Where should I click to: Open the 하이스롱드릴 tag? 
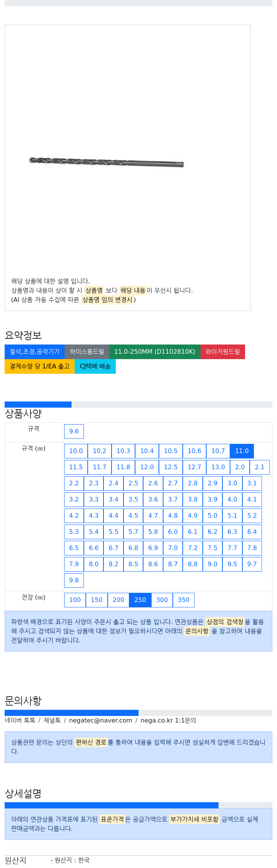[87, 351]
